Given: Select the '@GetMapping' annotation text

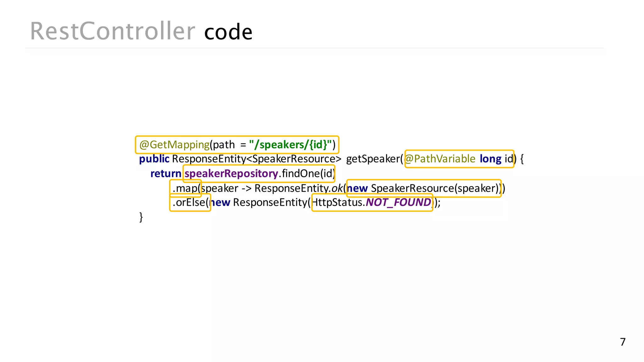Looking at the screenshot, I should tap(174, 145).
